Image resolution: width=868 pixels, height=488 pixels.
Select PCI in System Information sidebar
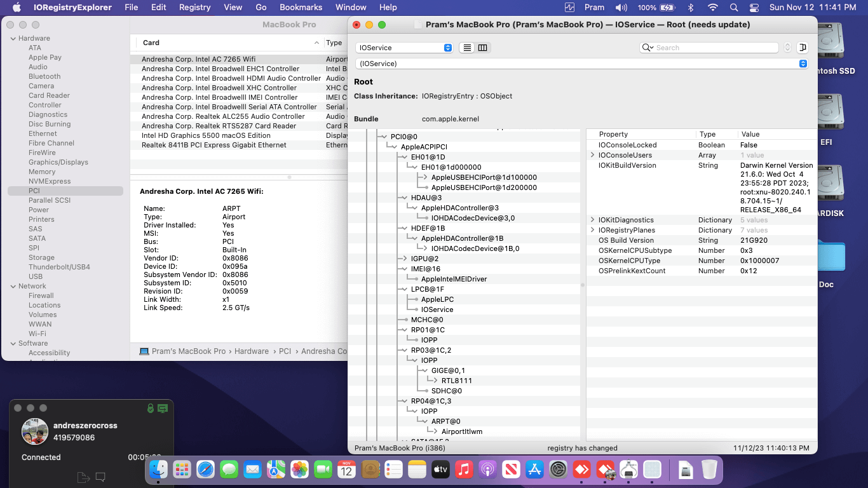pyautogui.click(x=65, y=191)
